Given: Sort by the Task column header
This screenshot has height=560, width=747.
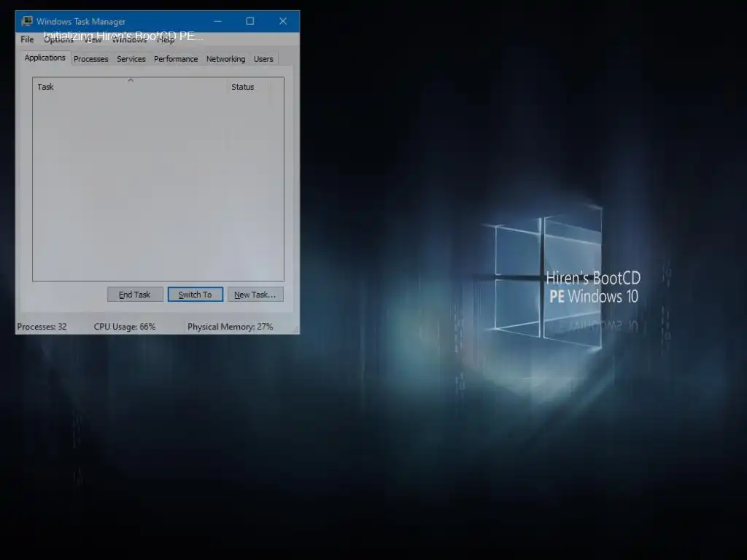Looking at the screenshot, I should click(x=130, y=87).
